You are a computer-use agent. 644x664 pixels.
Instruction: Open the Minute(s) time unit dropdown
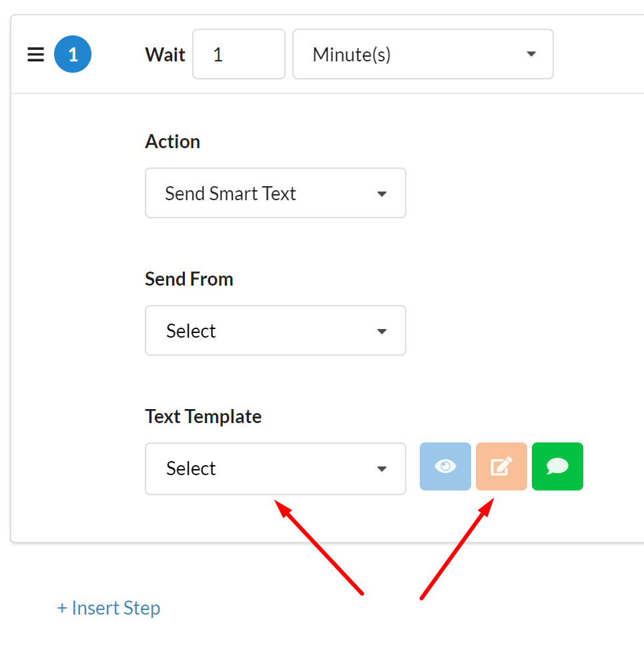[422, 54]
